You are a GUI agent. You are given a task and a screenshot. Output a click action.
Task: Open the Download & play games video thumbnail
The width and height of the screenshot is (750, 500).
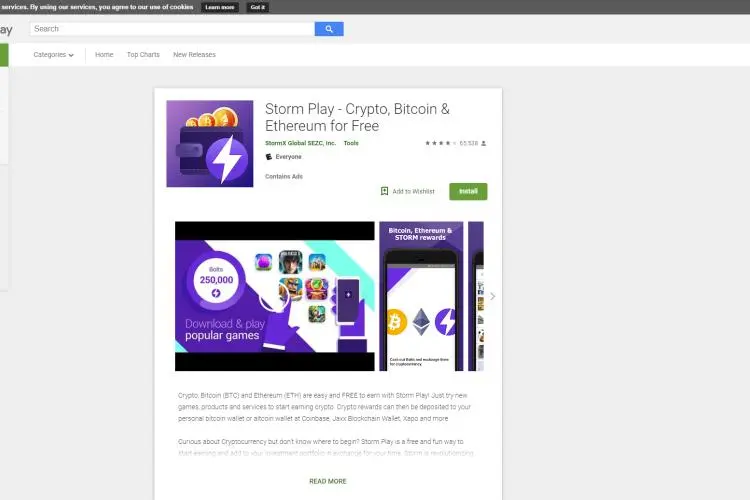coord(275,296)
